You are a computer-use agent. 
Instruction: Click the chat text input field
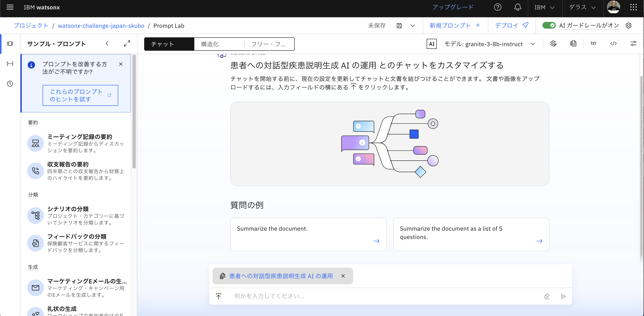pyautogui.click(x=350, y=296)
